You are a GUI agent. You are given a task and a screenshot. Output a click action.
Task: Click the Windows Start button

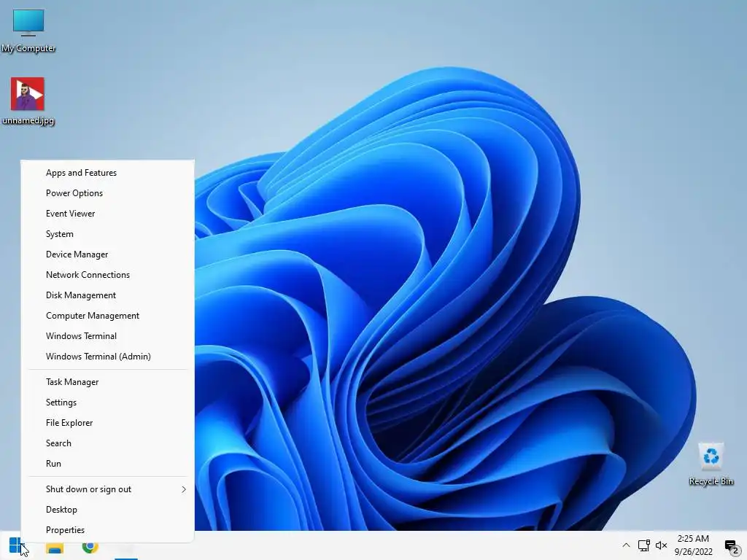tap(16, 545)
